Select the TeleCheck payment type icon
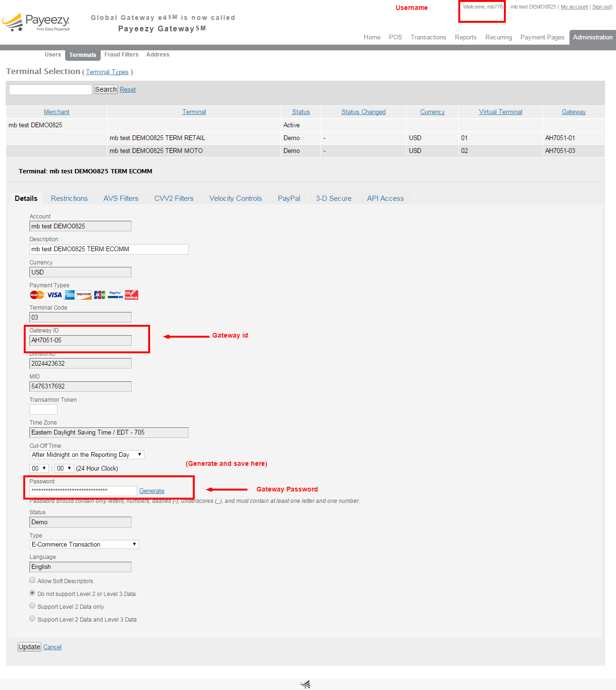 131,295
